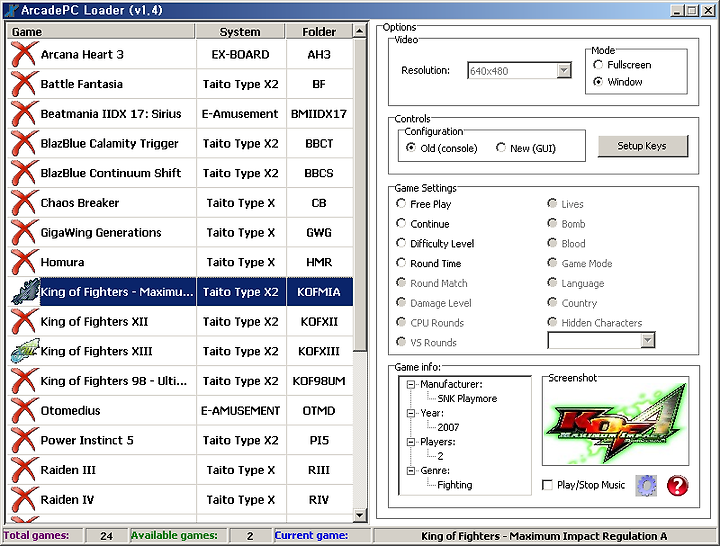The image size is (720, 546).
Task: Click the ArcadePC Loader title bar icon
Action: [11, 10]
